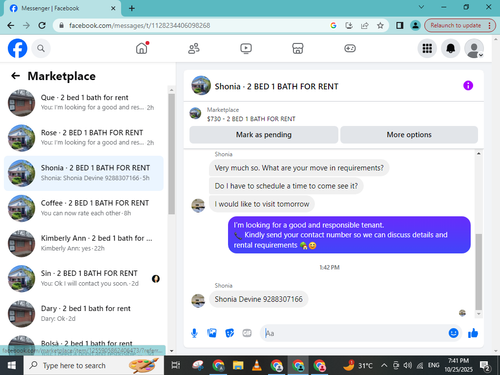Click the back arrow beside Marketplace
This screenshot has width=500, height=375.
(15, 76)
